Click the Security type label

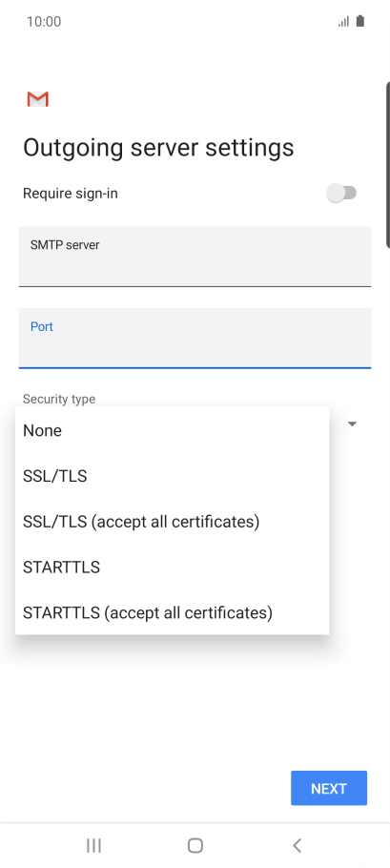[58, 399]
